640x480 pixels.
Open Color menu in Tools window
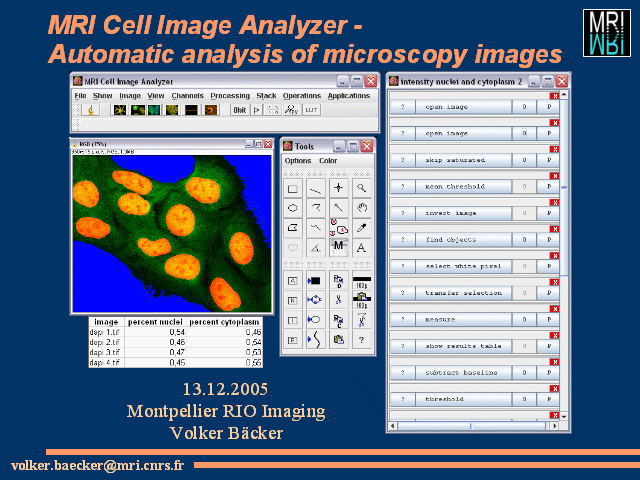(x=328, y=161)
